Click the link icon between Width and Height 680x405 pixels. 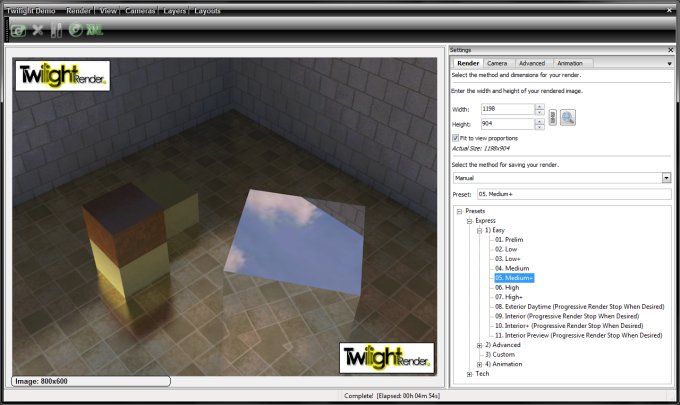(552, 117)
